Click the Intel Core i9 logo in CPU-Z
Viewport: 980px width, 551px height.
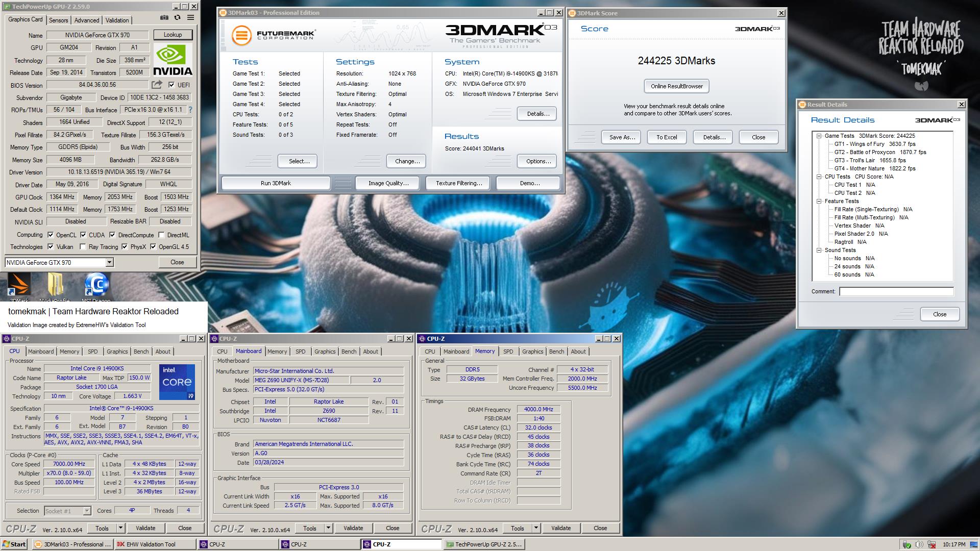tap(177, 382)
